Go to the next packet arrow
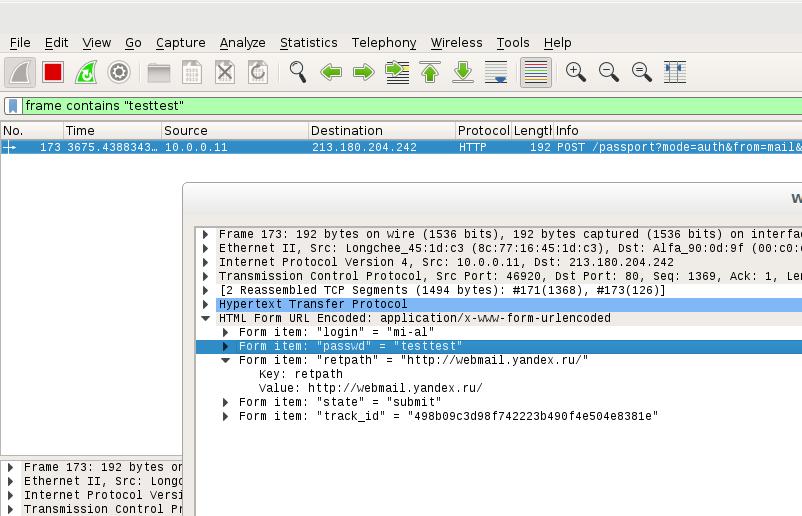The height and width of the screenshot is (516, 802). tap(364, 72)
